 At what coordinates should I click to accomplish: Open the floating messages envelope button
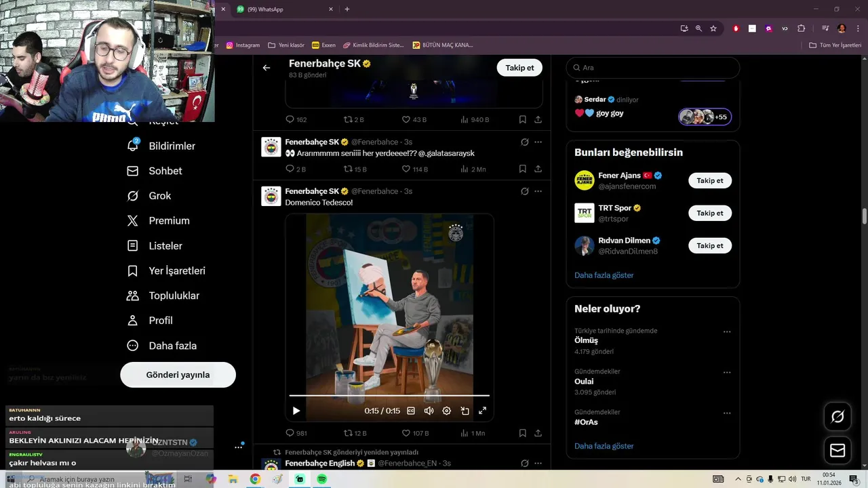click(x=837, y=450)
